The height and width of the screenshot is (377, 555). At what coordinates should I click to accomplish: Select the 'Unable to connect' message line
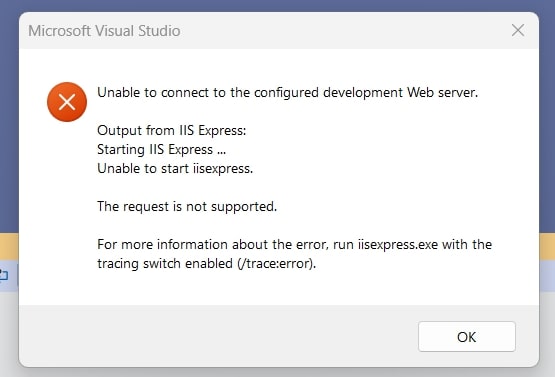coord(287,92)
